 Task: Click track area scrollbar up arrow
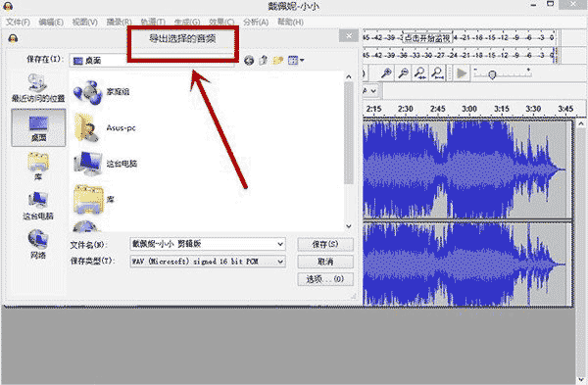[x=581, y=123]
